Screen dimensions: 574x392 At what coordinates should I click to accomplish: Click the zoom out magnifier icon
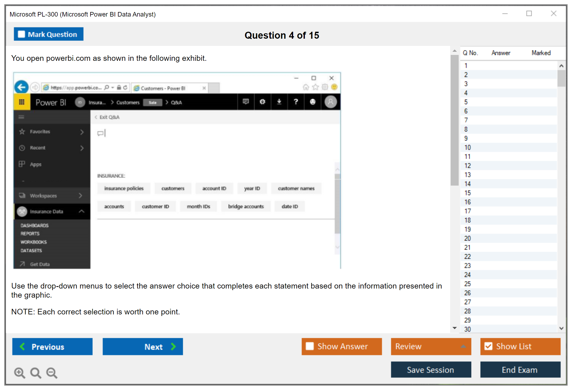click(x=52, y=373)
